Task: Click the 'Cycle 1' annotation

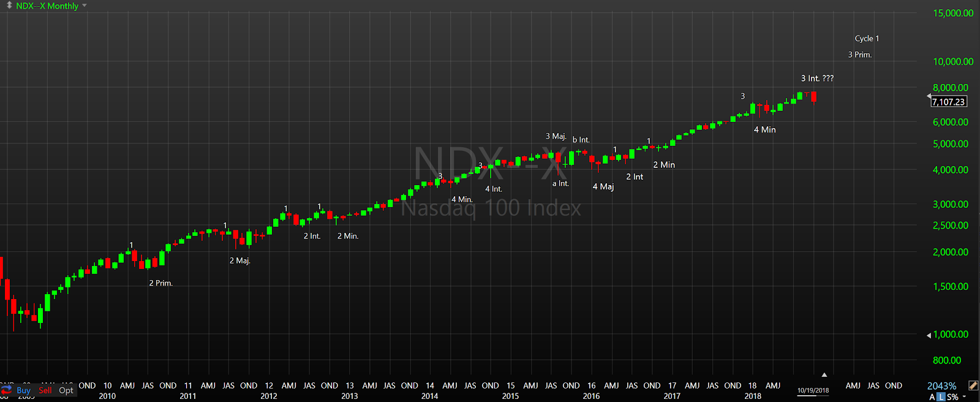Action: (x=867, y=38)
